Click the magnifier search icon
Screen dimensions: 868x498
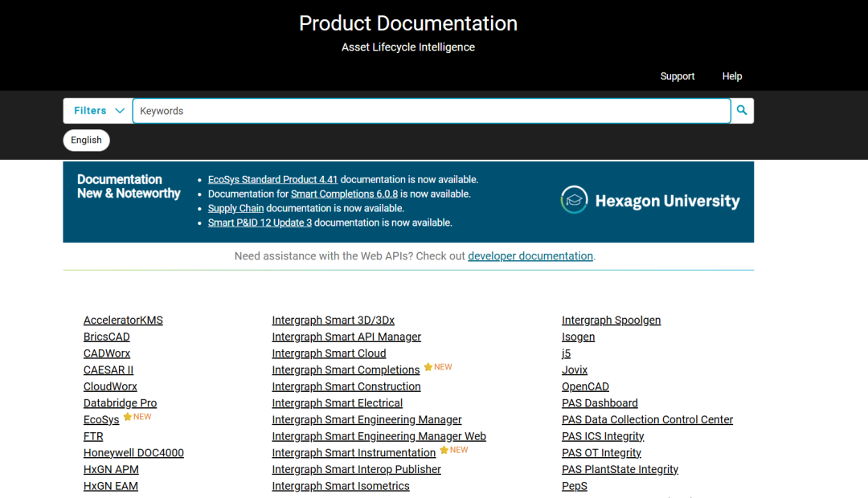(x=742, y=111)
